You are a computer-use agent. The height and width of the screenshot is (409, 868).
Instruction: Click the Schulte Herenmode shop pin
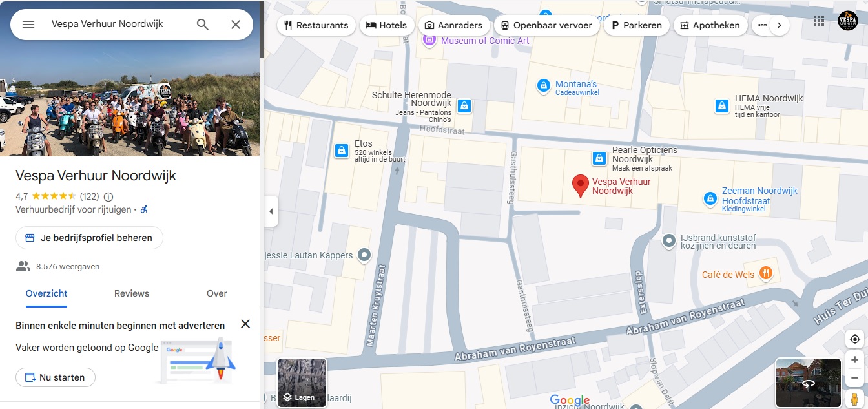point(464,105)
